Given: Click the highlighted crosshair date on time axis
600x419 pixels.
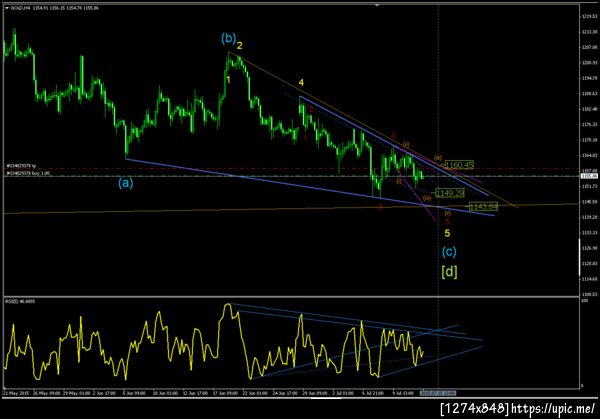Looking at the screenshot, I should point(438,393).
